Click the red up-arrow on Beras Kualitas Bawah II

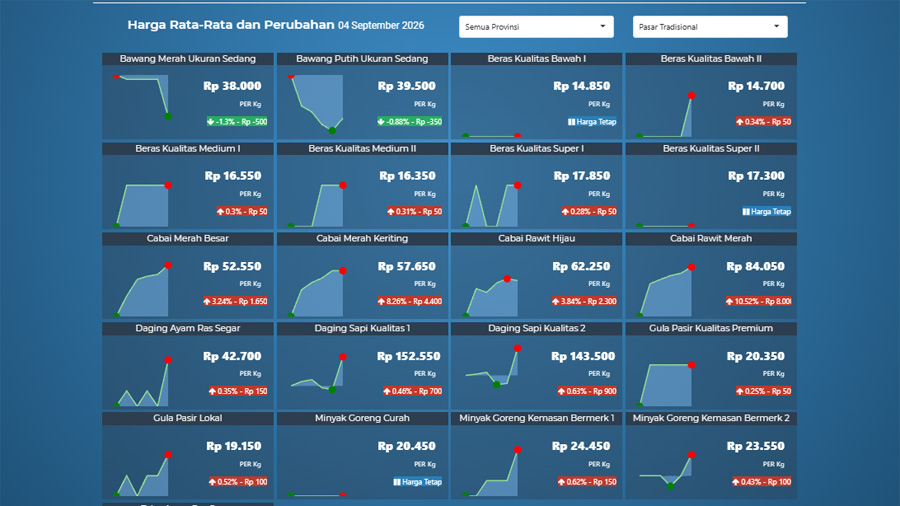point(740,122)
